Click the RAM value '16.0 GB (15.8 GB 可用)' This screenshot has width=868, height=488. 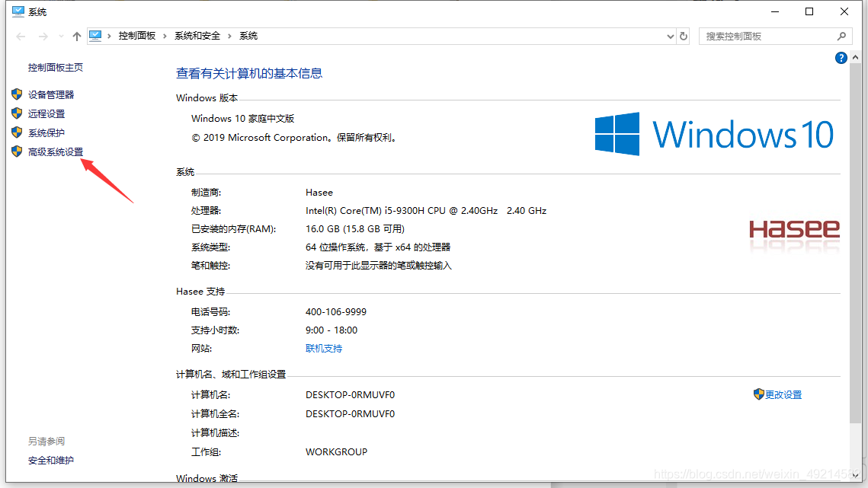[355, 229]
